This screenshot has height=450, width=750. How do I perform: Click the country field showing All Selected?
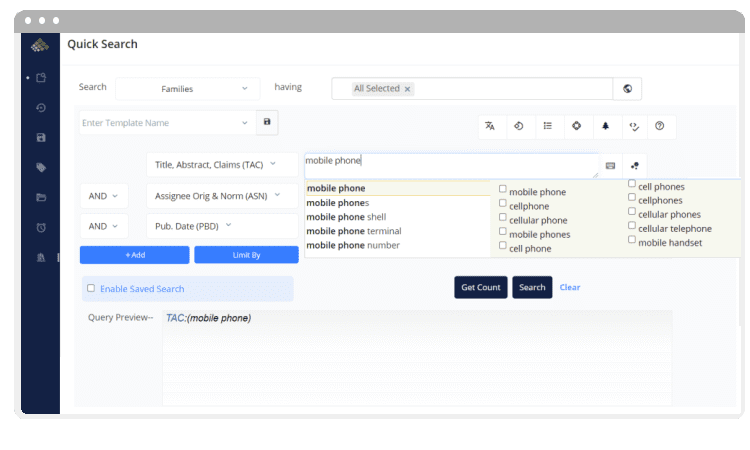[472, 88]
